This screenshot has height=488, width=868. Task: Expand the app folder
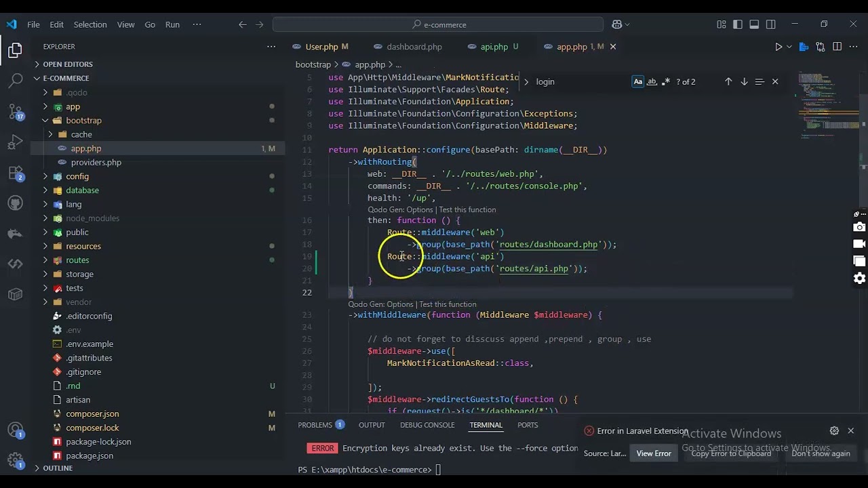(x=45, y=106)
